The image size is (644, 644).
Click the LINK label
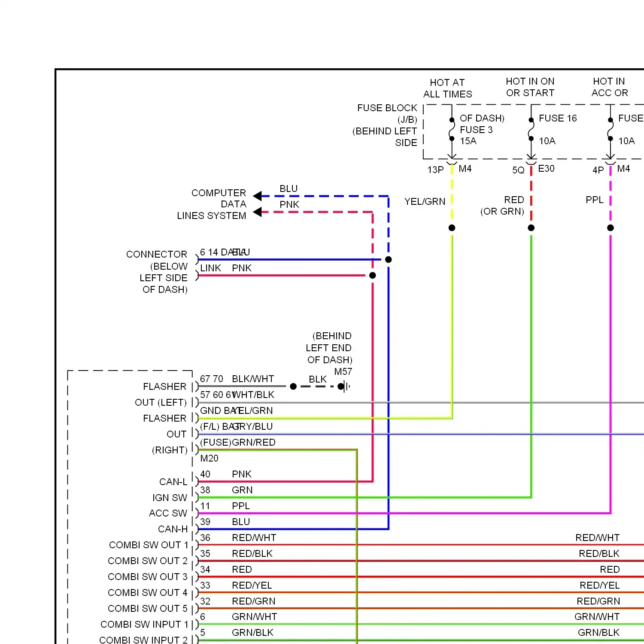[x=210, y=268]
